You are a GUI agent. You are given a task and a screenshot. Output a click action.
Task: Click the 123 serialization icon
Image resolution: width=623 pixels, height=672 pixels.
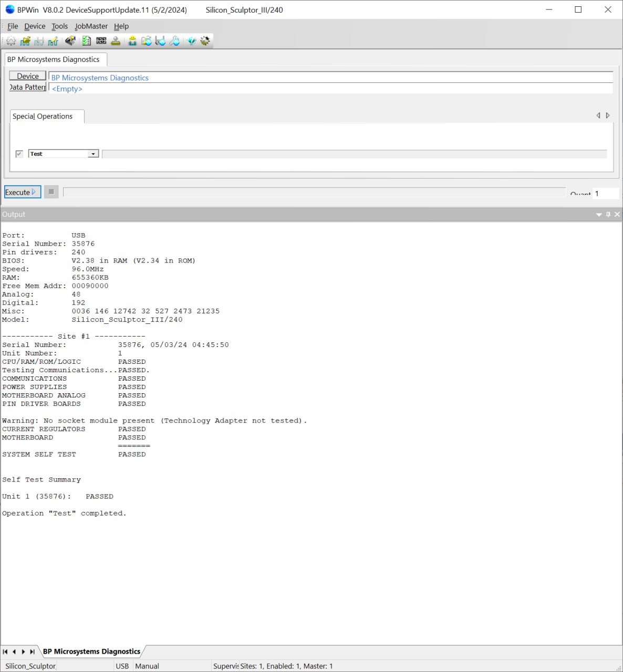click(x=101, y=41)
